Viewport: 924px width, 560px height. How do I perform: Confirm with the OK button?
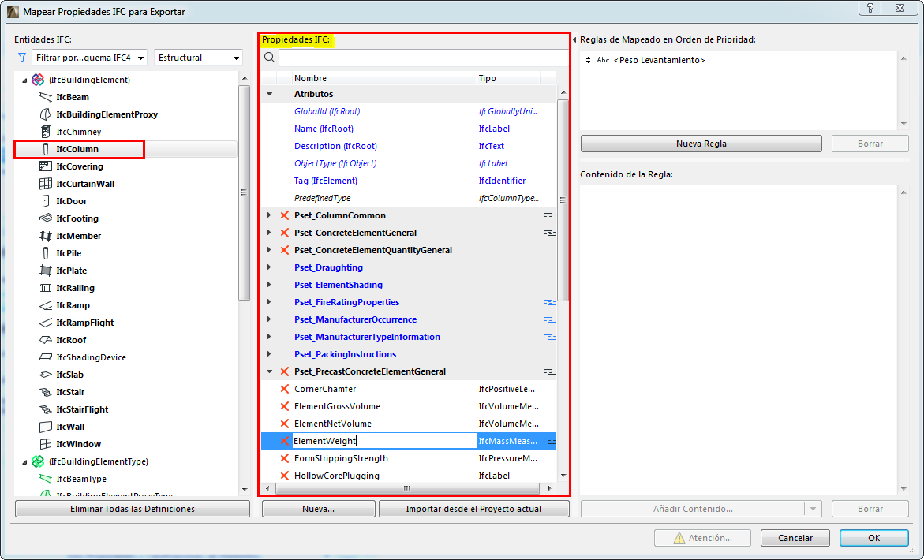click(x=874, y=538)
